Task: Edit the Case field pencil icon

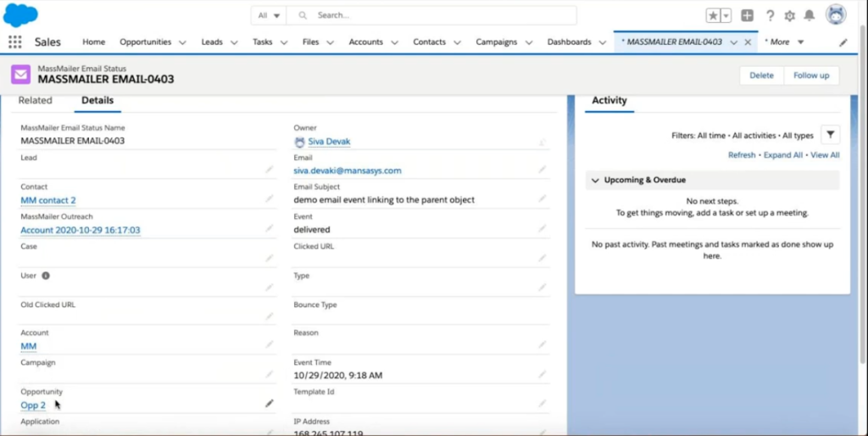Action: click(x=269, y=258)
